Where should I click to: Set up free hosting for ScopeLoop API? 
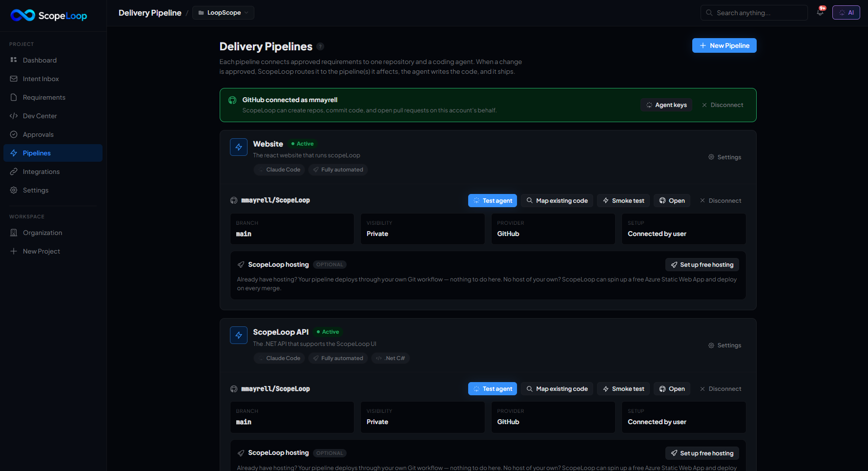click(702, 453)
